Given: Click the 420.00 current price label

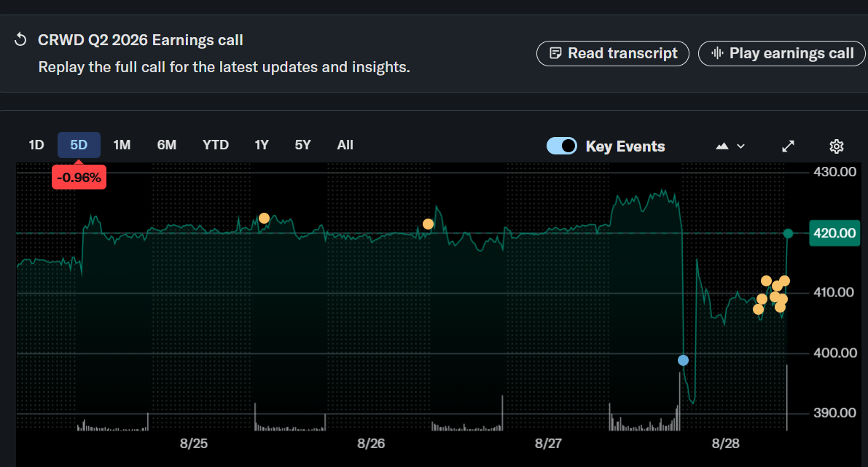Looking at the screenshot, I should click(x=834, y=233).
